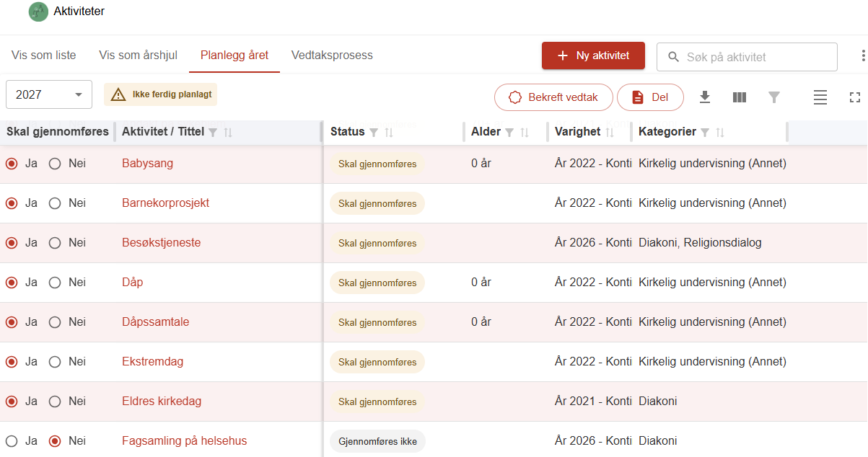The height and width of the screenshot is (457, 868).
Task: Click the År 2021 - Konti duration cell
Action: point(593,401)
